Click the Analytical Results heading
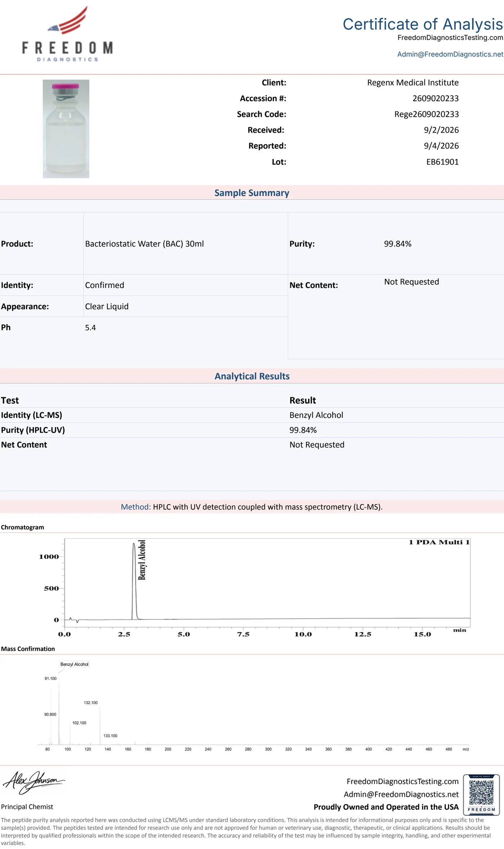504x849 pixels. click(252, 376)
